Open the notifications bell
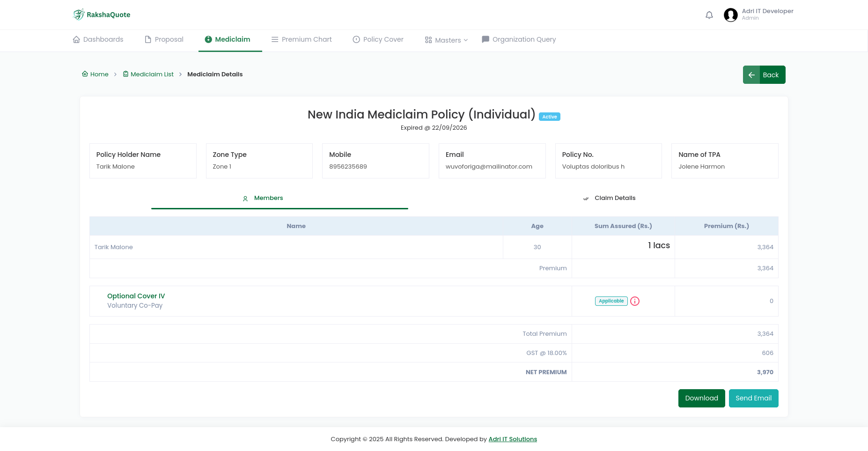868x451 pixels. tap(709, 15)
